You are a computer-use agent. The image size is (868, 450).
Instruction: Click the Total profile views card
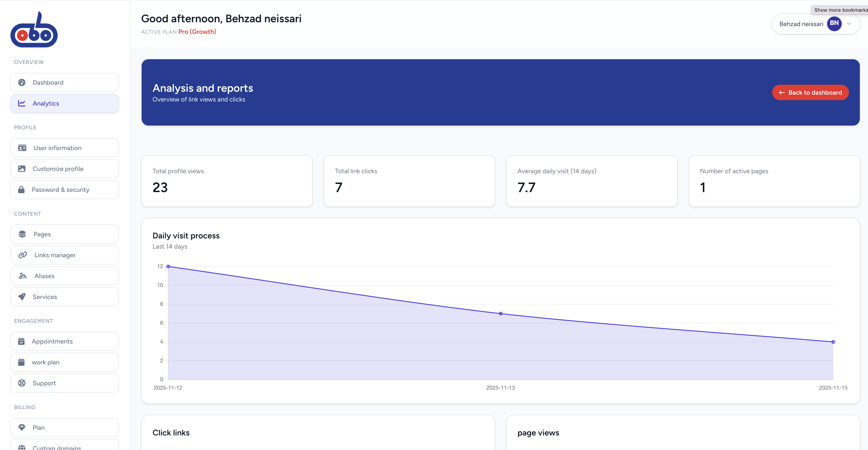click(227, 181)
